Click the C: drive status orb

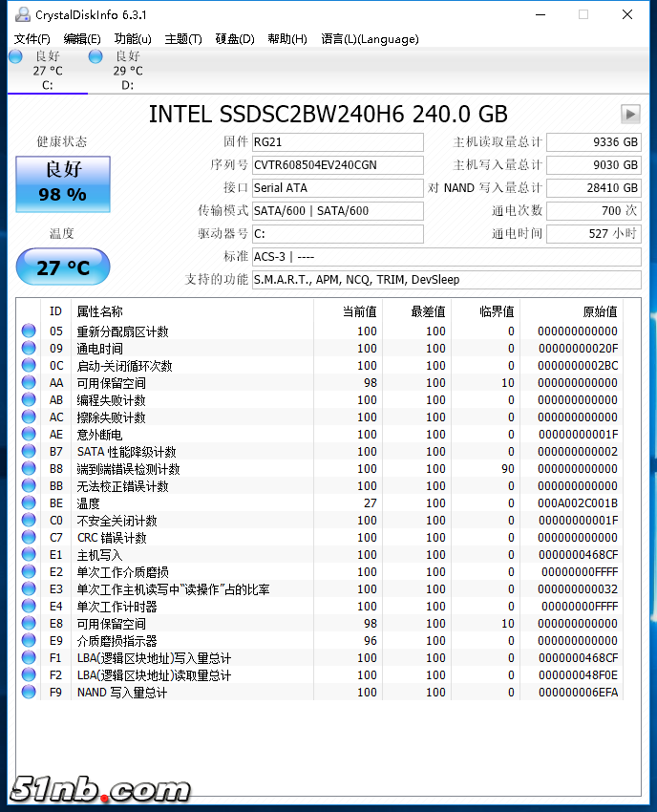coord(15,56)
